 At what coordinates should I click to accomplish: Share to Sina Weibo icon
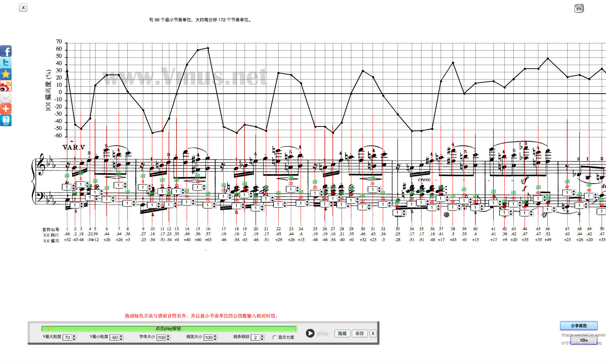6,86
